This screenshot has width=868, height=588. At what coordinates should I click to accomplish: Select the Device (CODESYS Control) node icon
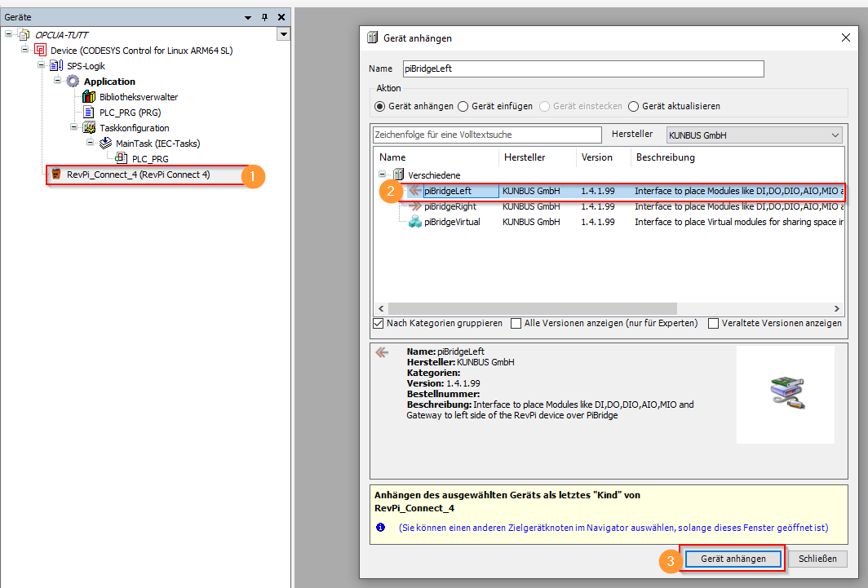click(x=40, y=50)
